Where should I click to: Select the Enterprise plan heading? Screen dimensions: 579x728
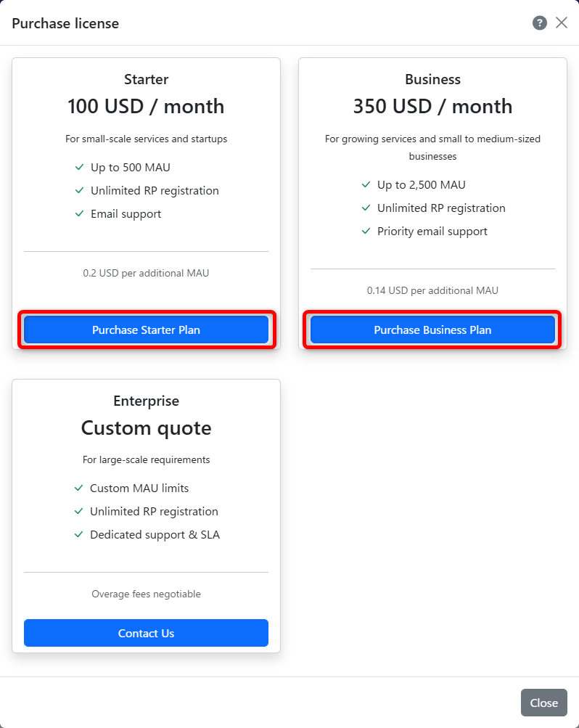pos(146,401)
